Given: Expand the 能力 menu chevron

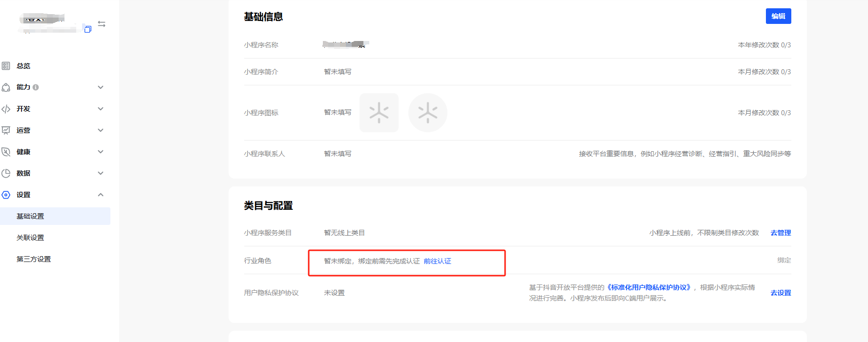Looking at the screenshot, I should coord(101,87).
